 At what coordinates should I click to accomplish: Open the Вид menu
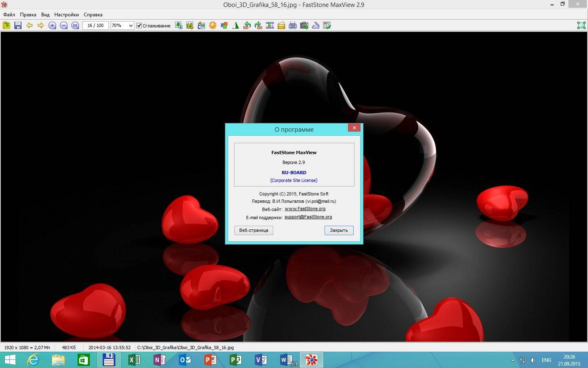(x=45, y=14)
